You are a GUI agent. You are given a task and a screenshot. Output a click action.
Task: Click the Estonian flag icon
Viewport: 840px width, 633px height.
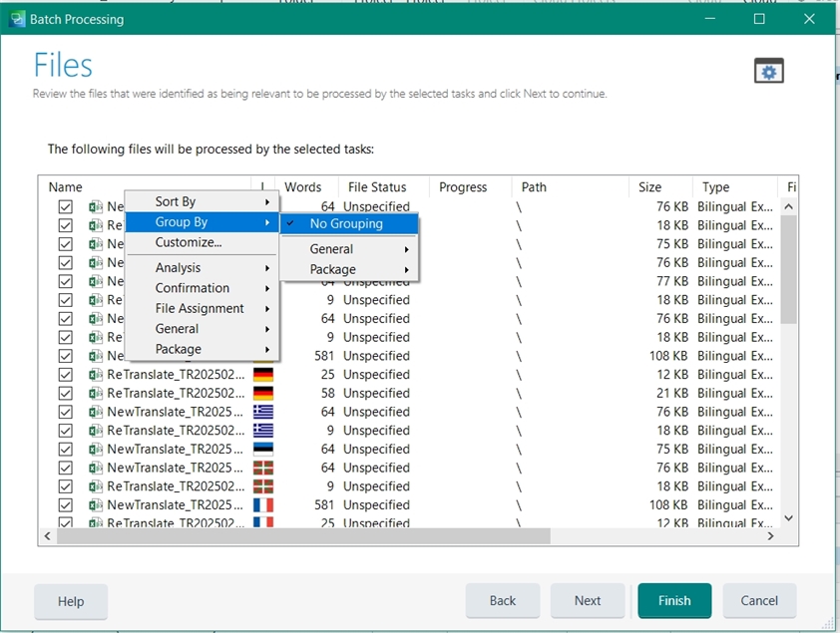[263, 450]
